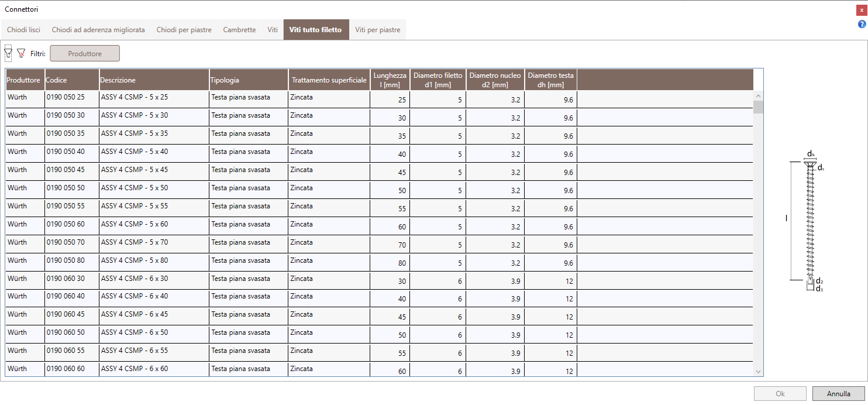Click Zincata in the 5 x 35 row
This screenshot has height=405, width=868.
click(x=329, y=135)
